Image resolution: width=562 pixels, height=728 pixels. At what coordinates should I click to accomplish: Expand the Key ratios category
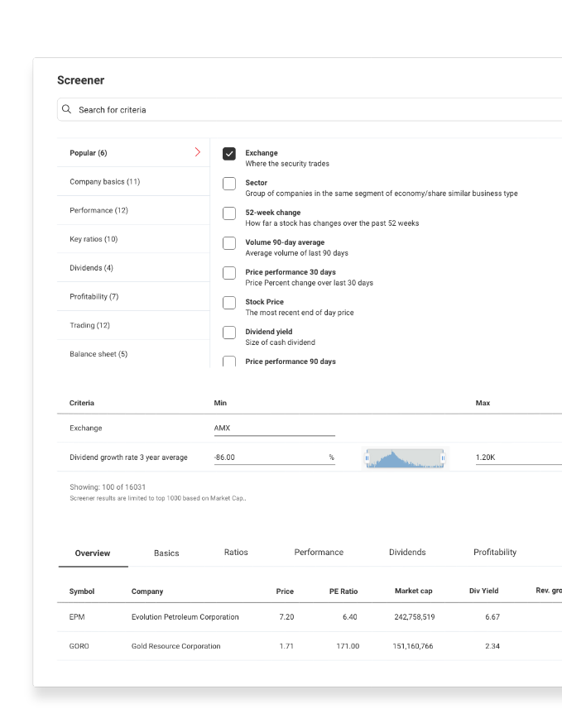(x=94, y=239)
